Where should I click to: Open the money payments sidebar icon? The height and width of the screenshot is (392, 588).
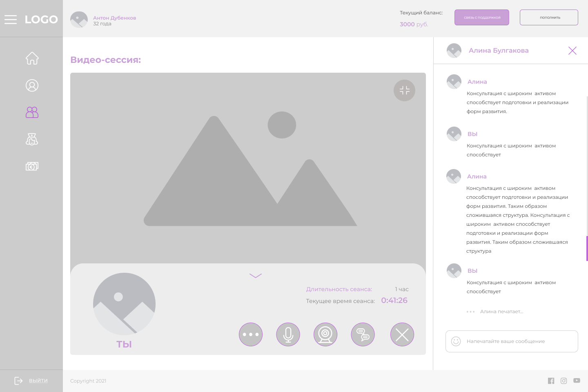(x=32, y=166)
